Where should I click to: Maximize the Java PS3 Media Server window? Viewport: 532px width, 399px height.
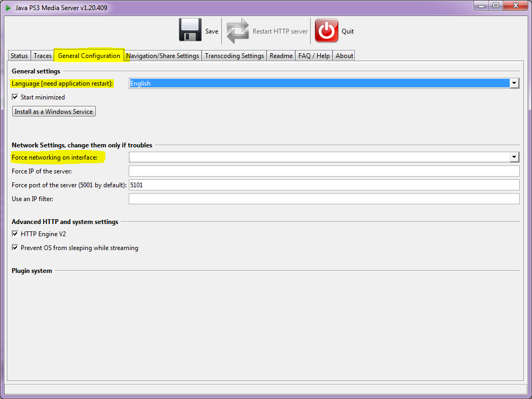(x=496, y=5)
